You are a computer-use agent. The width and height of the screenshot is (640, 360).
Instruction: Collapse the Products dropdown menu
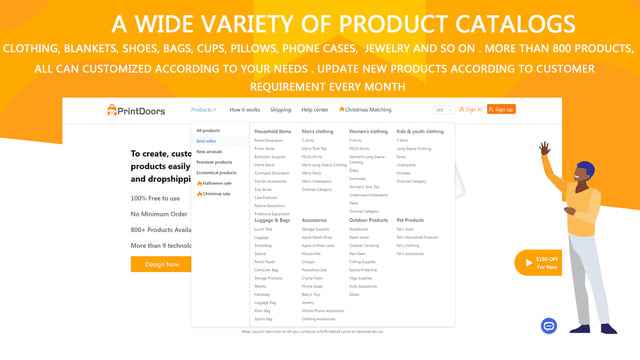coord(203,110)
